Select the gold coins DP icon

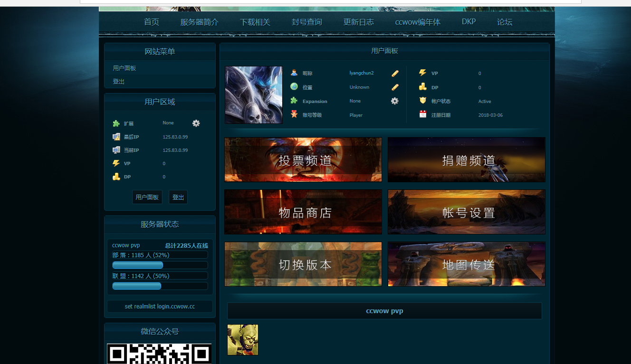[x=422, y=87]
